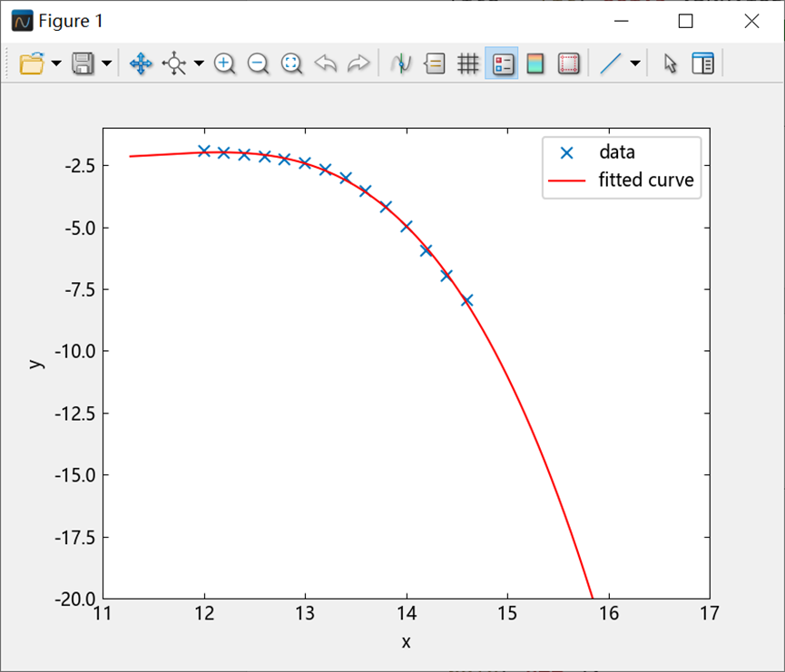Click the x axis label
The width and height of the screenshot is (785, 672).
point(406,642)
